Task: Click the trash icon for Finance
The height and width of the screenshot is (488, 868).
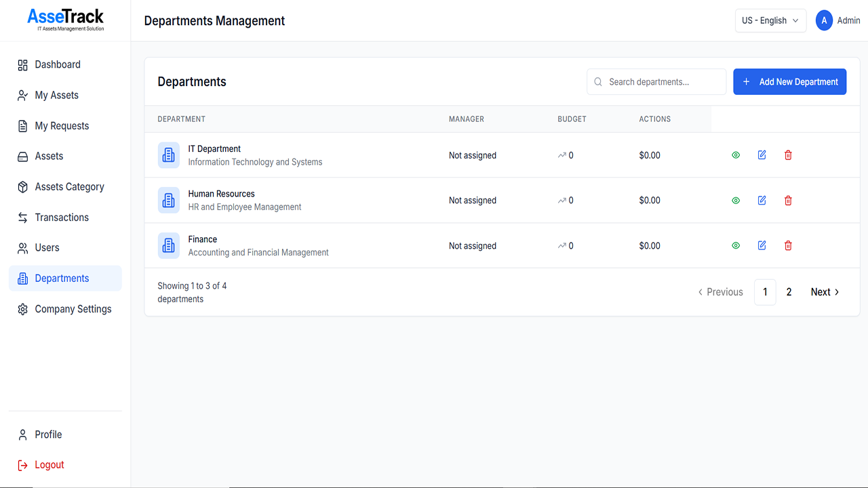Action: coord(788,245)
